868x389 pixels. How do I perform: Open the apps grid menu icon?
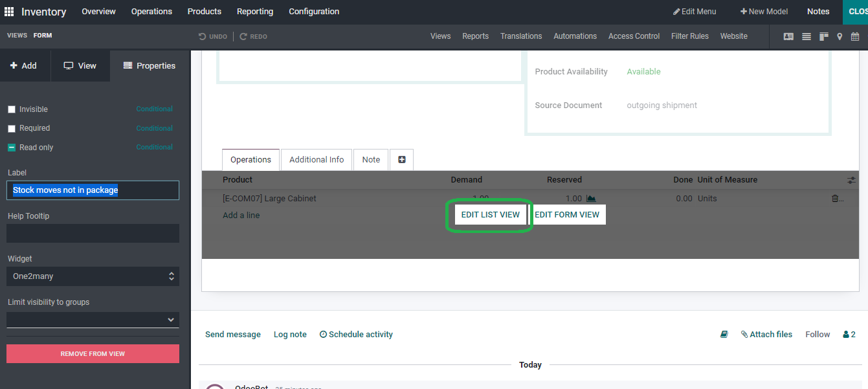[9, 12]
